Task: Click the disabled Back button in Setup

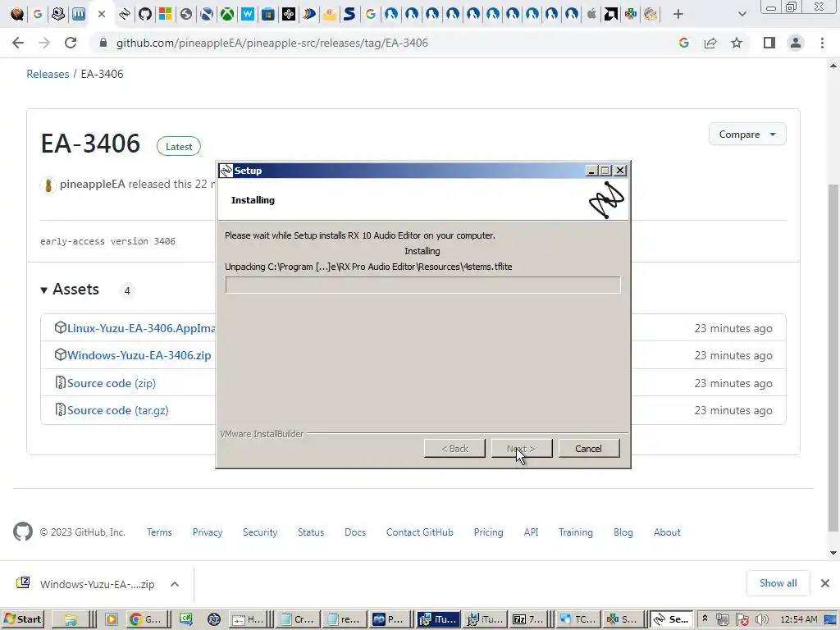Action: (454, 449)
